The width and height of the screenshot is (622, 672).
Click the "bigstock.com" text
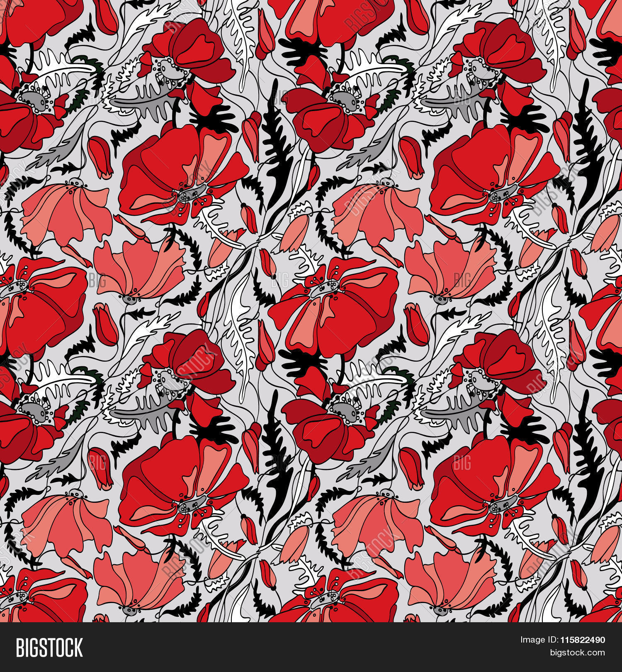[577, 653]
